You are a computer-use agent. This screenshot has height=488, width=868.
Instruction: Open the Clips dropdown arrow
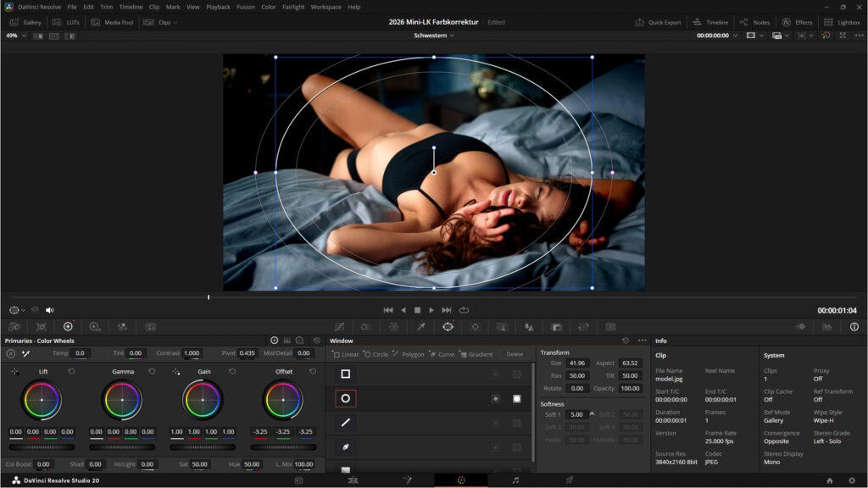pos(175,22)
